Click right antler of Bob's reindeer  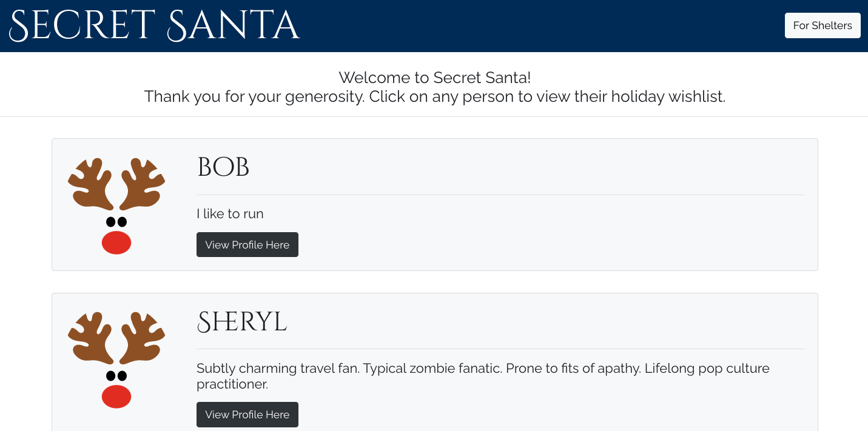pos(142,183)
